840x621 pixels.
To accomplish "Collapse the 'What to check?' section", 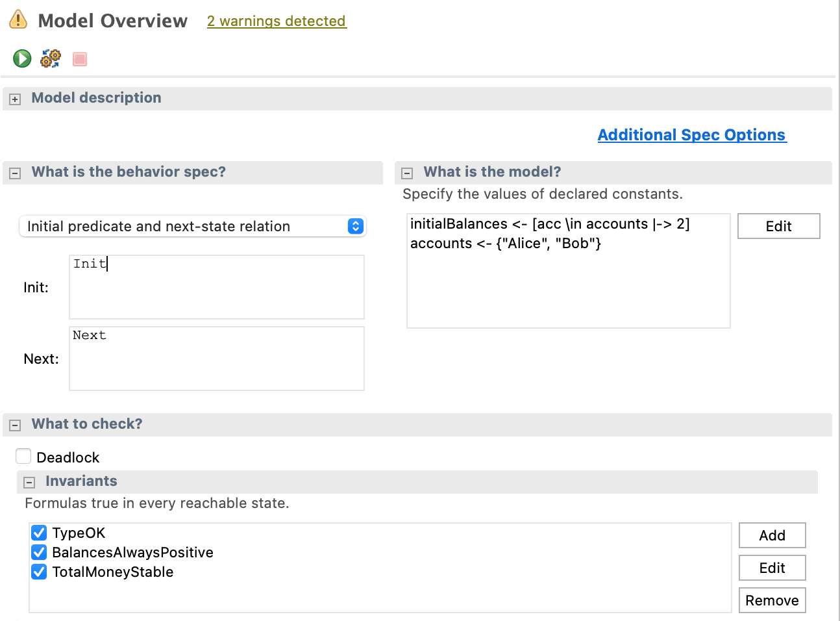I will tap(15, 425).
